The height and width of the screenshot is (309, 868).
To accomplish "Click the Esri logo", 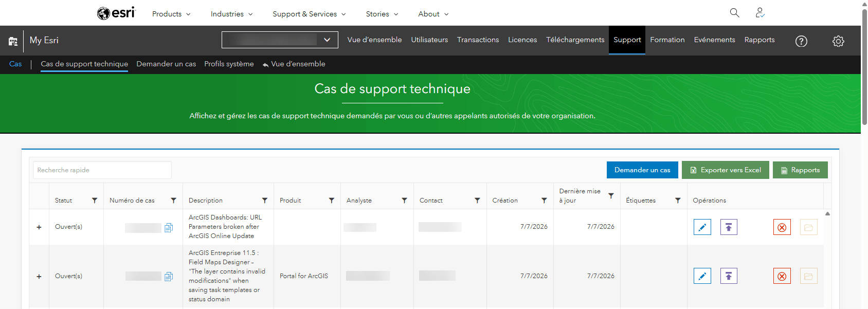I will (116, 13).
